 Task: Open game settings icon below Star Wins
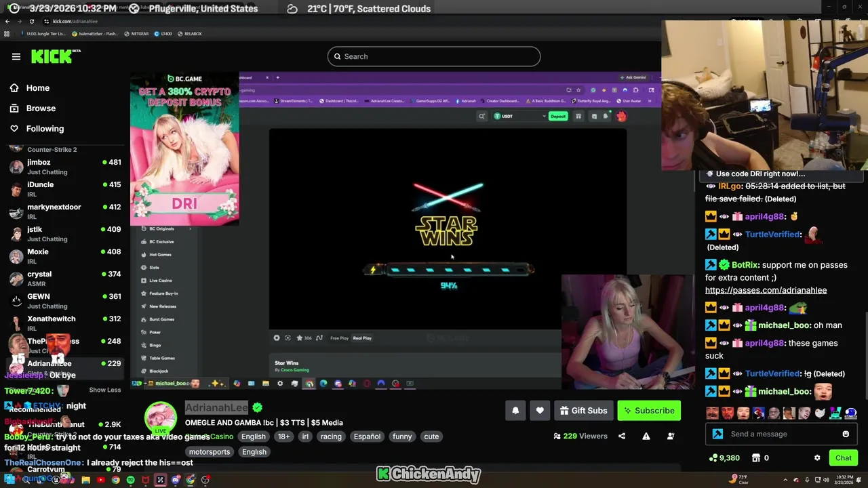pos(277,338)
